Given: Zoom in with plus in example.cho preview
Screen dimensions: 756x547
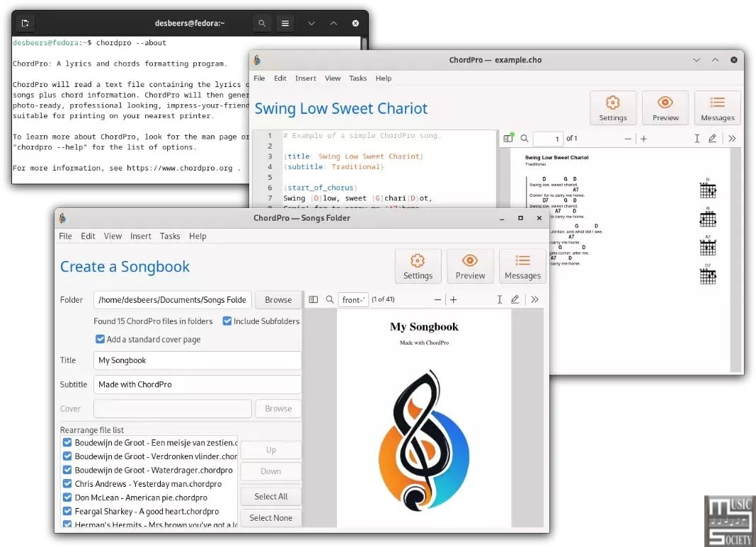Looking at the screenshot, I should point(643,139).
